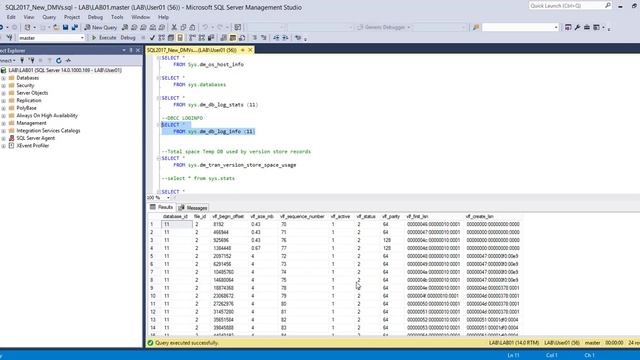Screen dimensions: 640x360
Task: Click the Uncomment selected lines icon
Action: [x=264, y=38]
